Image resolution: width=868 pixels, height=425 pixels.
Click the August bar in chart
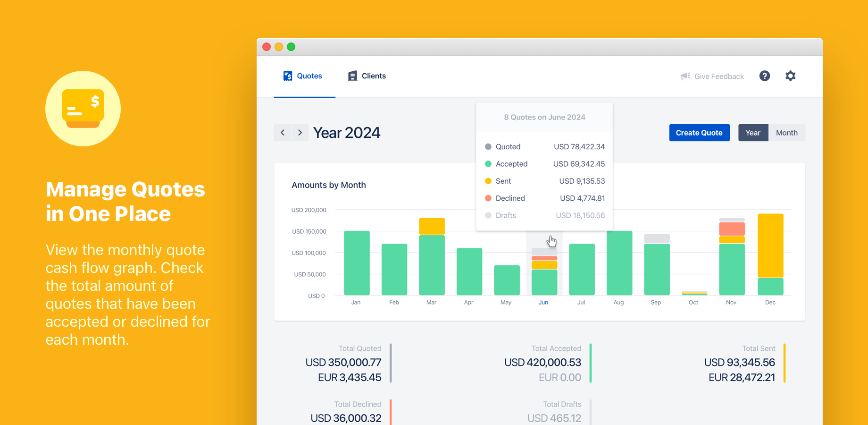coord(619,263)
